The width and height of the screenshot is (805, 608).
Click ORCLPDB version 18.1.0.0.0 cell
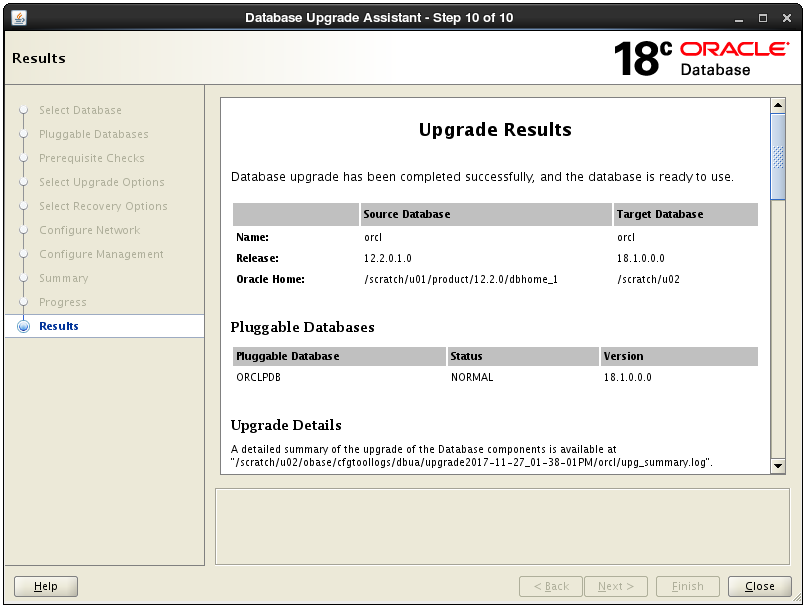627,377
